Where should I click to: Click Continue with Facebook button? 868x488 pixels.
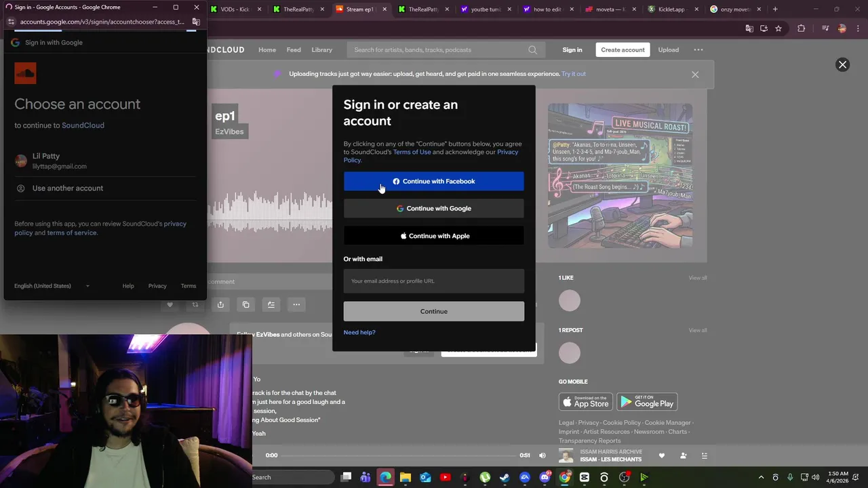click(433, 181)
